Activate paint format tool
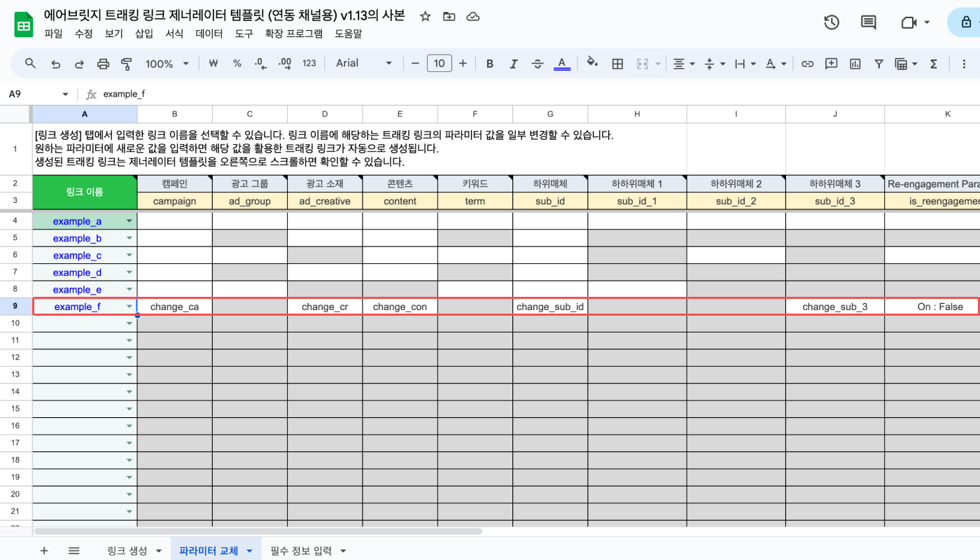 tap(127, 64)
